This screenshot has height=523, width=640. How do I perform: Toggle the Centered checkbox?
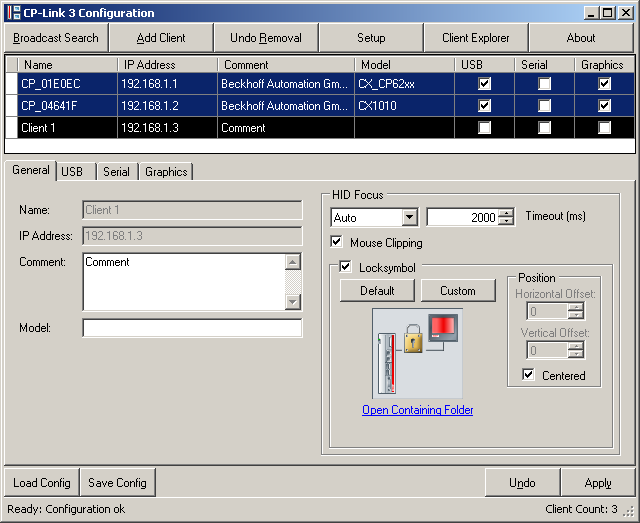coord(528,374)
